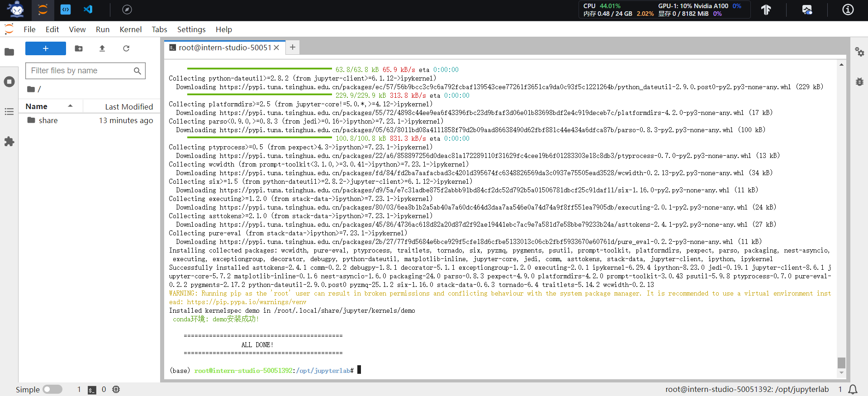Click the Upload Files arrow icon
868x396 pixels.
tap(102, 48)
